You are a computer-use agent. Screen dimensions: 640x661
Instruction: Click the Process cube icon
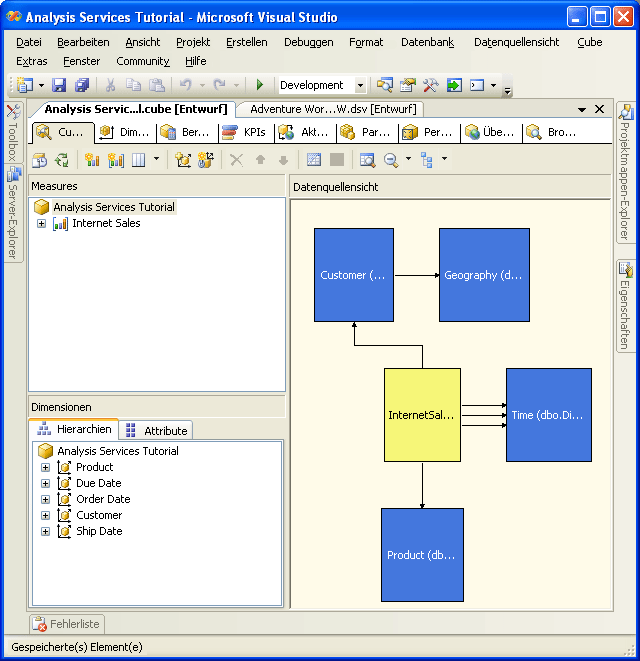coord(40,160)
